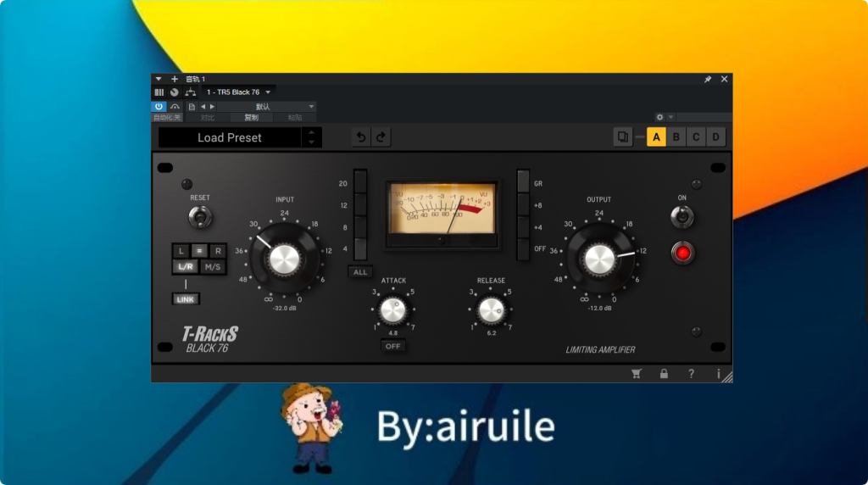Open info with the i icon
Screen dimensions: 868x485
(x=719, y=374)
